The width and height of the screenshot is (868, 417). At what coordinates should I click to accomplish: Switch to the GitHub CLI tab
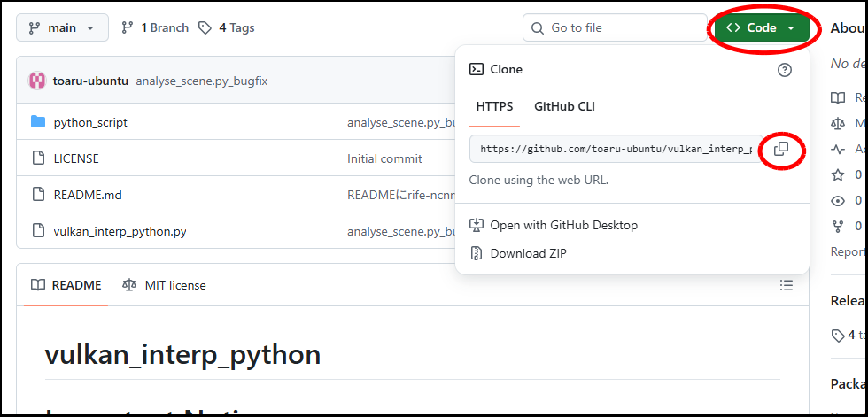click(564, 106)
